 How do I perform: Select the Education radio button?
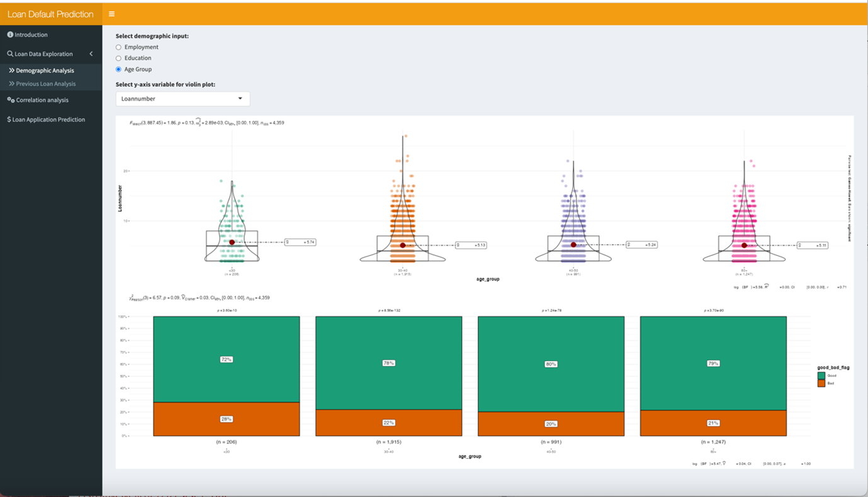tap(118, 59)
